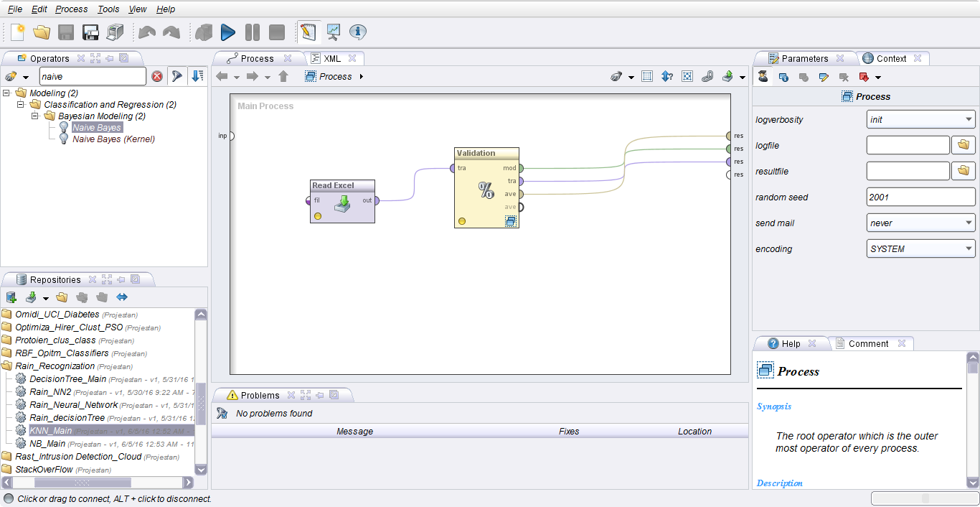Image resolution: width=980 pixels, height=507 pixels.
Task: Select the Validation operator
Action: coord(486,188)
